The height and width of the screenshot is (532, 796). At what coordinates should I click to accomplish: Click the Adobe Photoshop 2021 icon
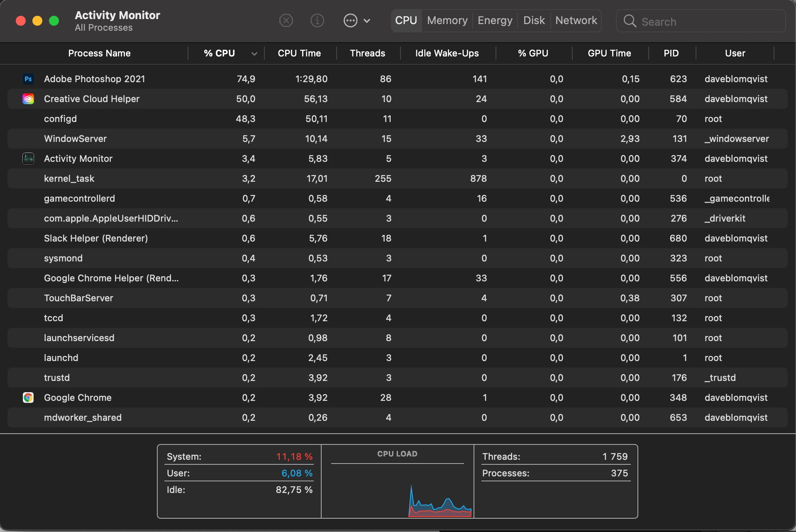pyautogui.click(x=28, y=79)
